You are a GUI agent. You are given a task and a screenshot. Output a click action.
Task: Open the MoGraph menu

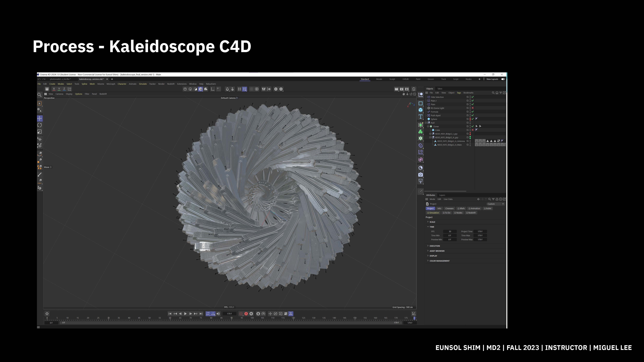[111, 84]
